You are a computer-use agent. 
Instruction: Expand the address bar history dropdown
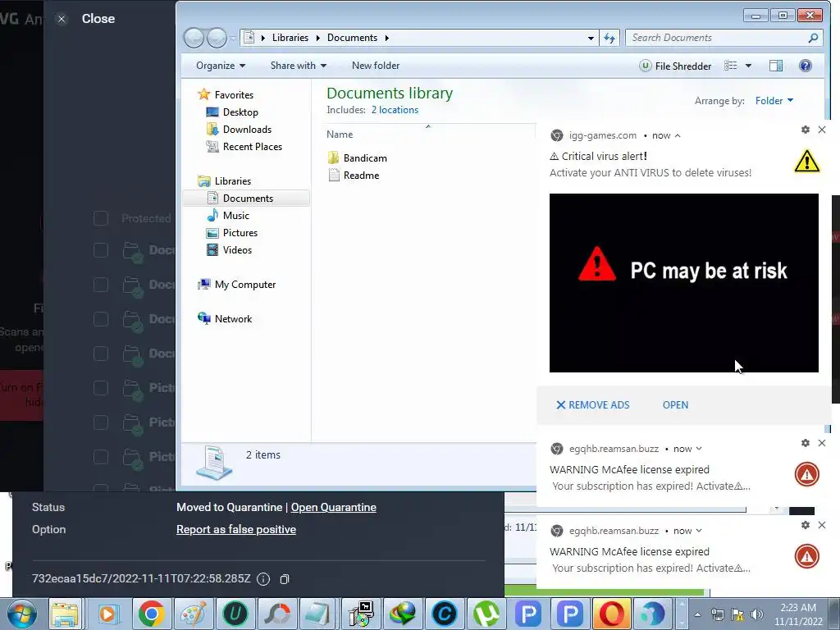point(591,38)
